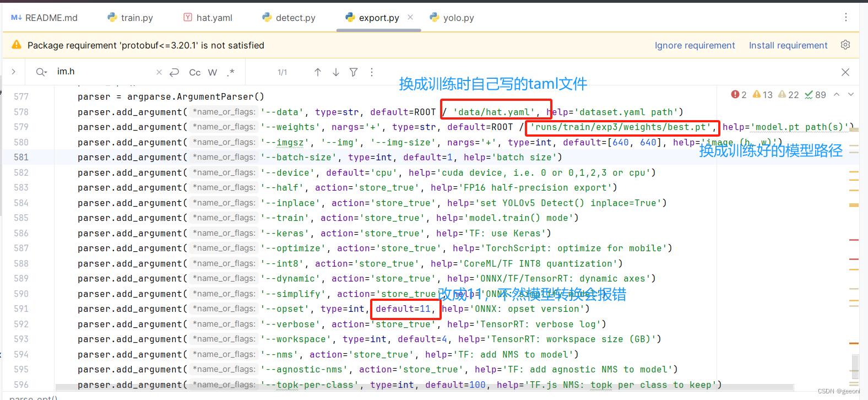Click the 13 warnings indicator

pyautogui.click(x=763, y=95)
